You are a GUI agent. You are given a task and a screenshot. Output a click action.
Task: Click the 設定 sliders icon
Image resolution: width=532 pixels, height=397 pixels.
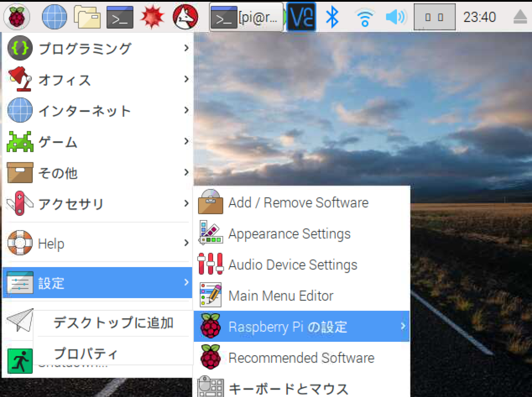[20, 283]
